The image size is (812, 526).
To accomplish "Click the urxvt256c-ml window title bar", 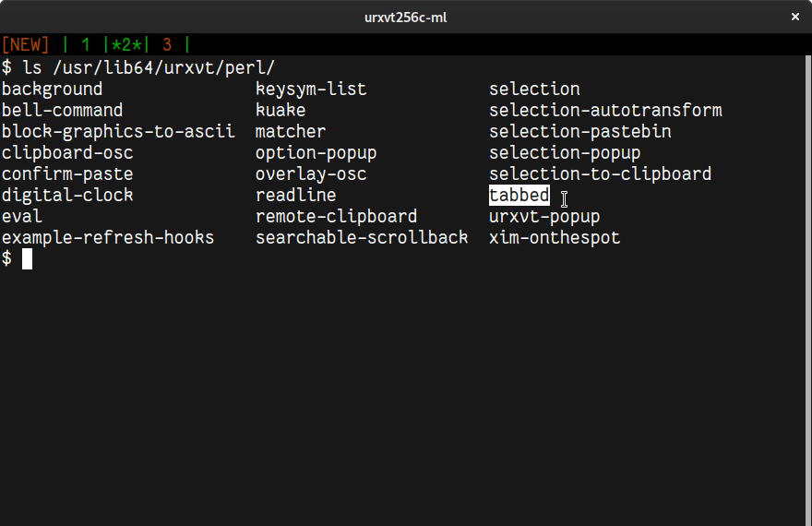I will tap(406, 17).
